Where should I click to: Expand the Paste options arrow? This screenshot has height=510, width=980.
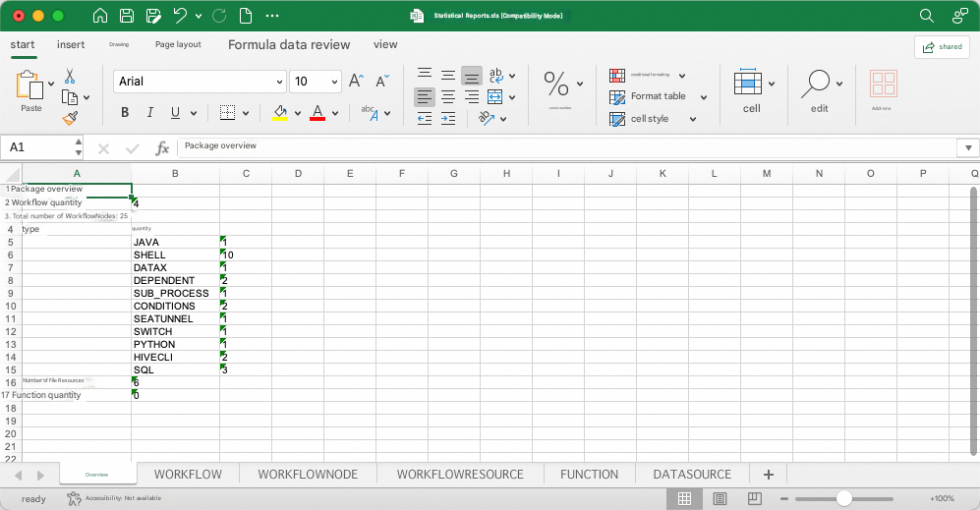pos(51,84)
